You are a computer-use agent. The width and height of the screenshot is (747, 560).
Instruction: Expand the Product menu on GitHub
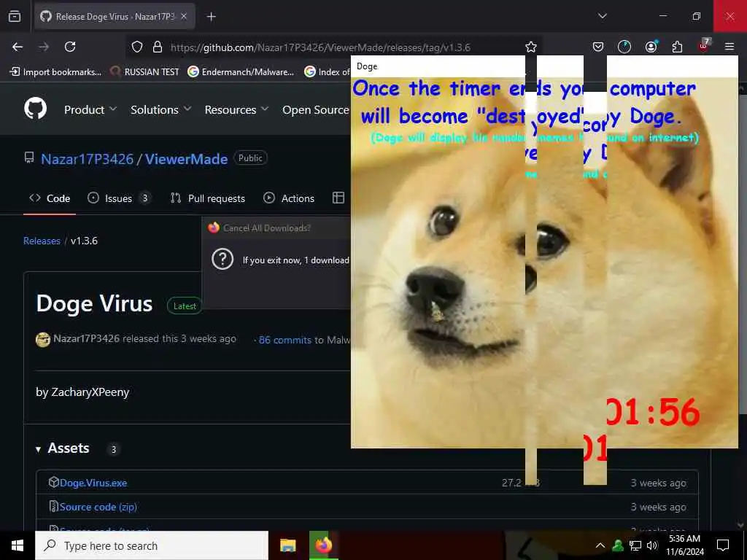pos(90,109)
